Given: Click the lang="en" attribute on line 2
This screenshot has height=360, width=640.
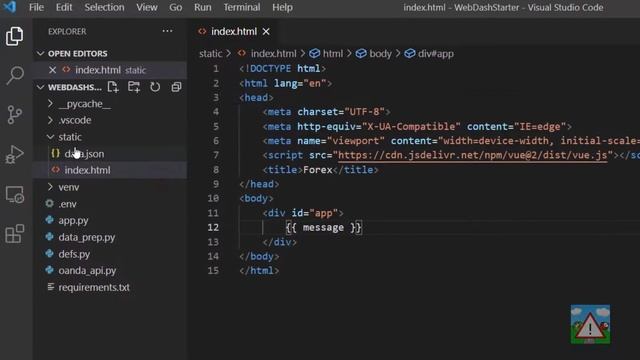Looking at the screenshot, I should (300, 83).
